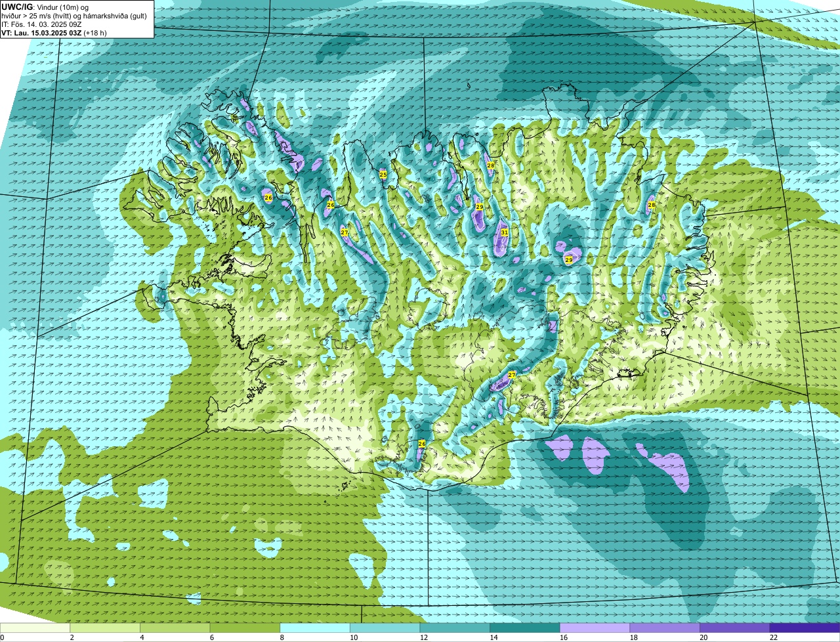
Task: Click the '14' tick label on the color scale
Action: click(494, 637)
